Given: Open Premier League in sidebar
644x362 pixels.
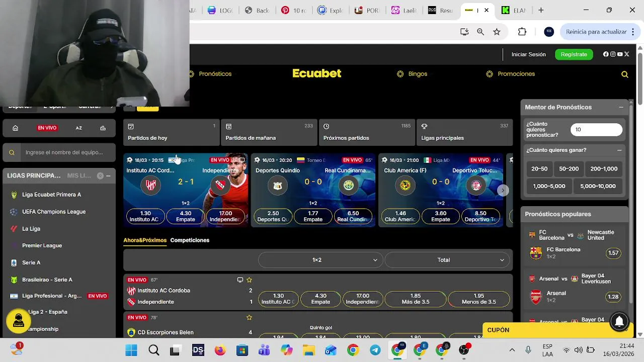Looking at the screenshot, I should coord(42,246).
